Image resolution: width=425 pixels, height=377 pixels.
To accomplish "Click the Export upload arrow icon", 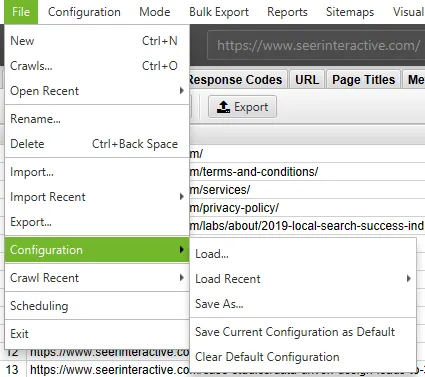I will click(x=223, y=107).
